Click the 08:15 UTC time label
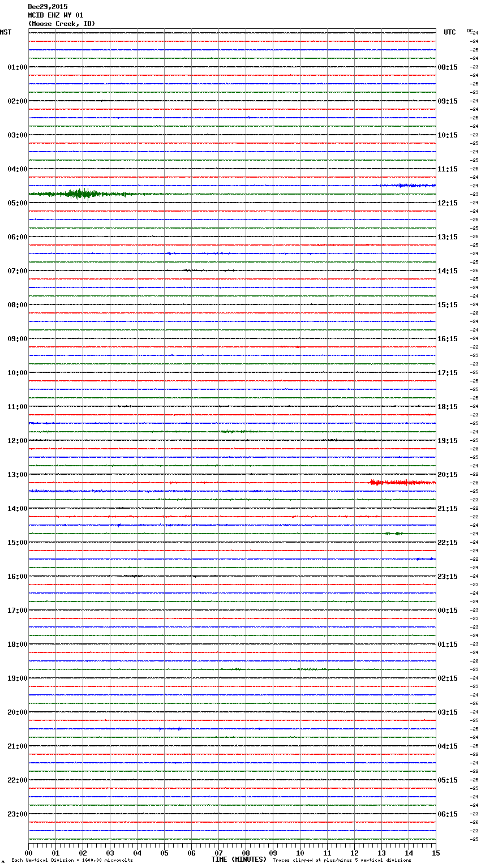The image size is (481, 868). click(448, 67)
